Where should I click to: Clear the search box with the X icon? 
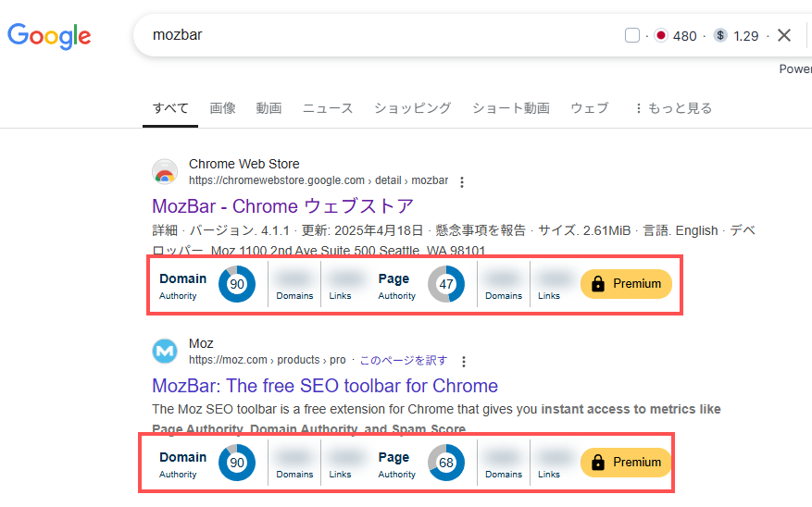784,35
